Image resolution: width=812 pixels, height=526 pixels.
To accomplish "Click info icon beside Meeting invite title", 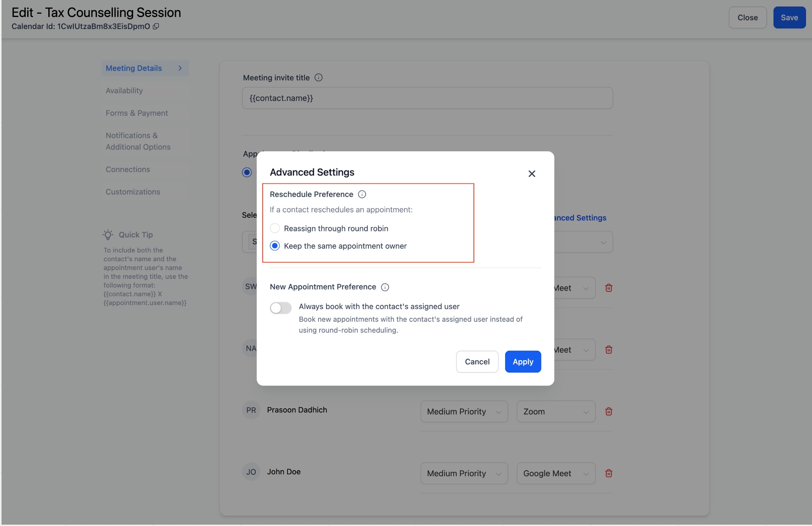I will (318, 78).
